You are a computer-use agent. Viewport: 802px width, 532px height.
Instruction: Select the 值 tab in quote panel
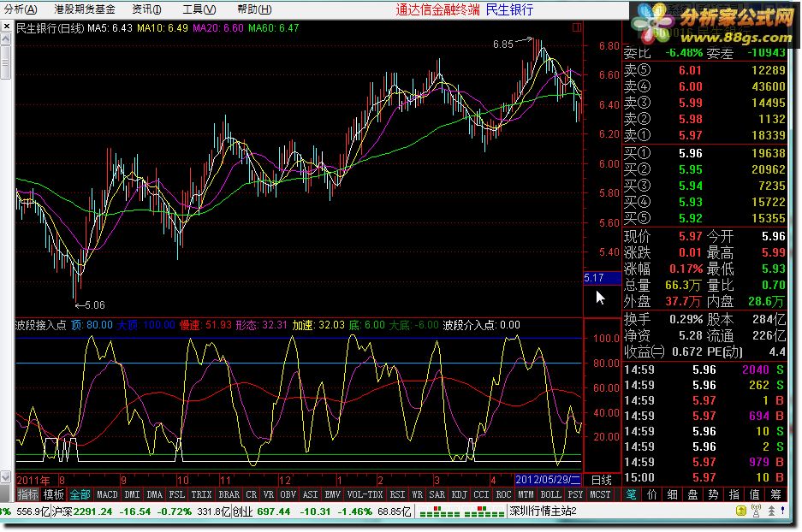tap(754, 494)
